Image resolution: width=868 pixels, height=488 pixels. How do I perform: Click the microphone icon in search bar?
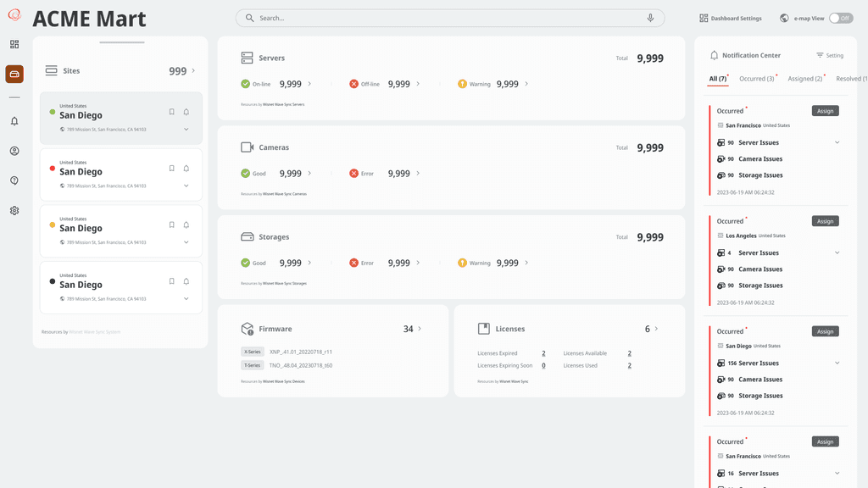[650, 19]
